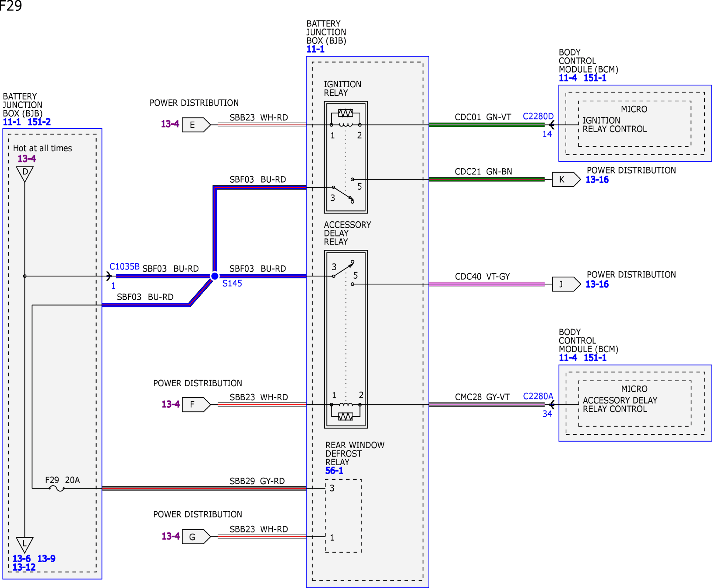
Task: Open page 13-4 link beside connector E
Action: pyautogui.click(x=170, y=124)
